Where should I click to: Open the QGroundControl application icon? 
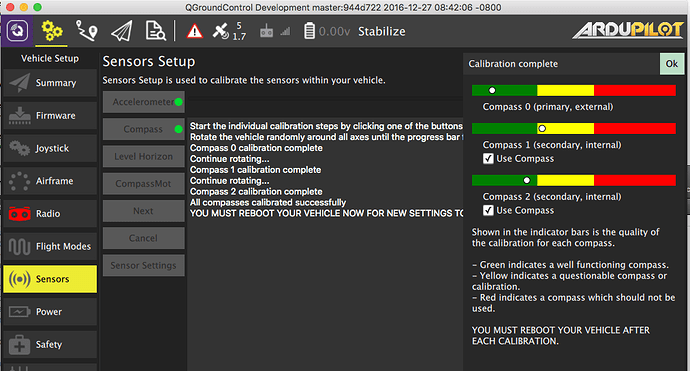[x=17, y=31]
